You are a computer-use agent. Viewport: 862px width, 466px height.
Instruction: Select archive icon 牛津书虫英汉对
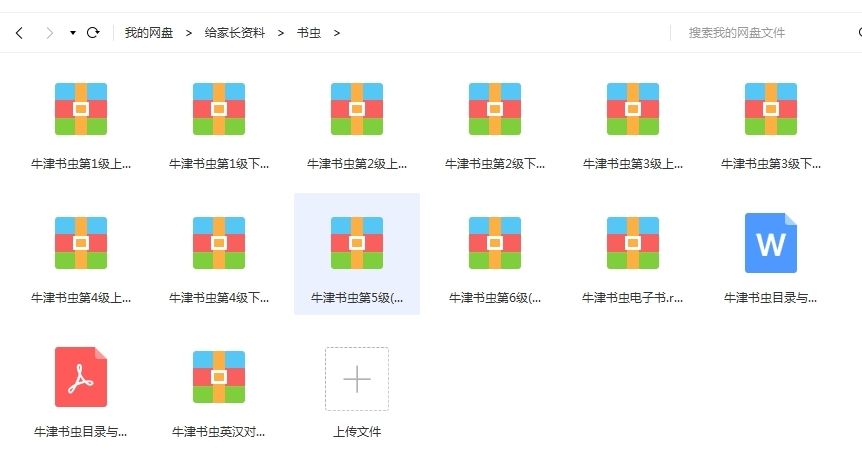[219, 377]
